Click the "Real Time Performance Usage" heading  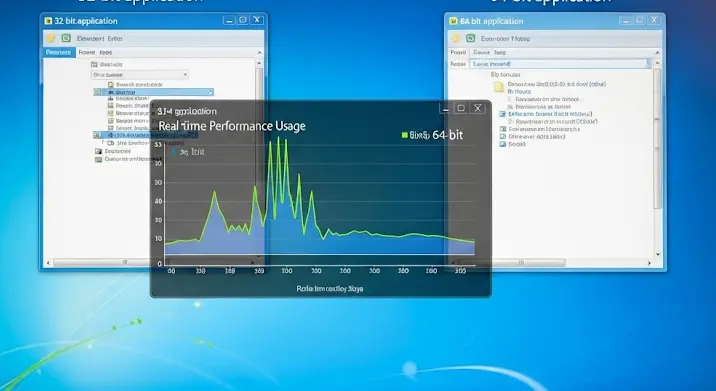coord(232,126)
